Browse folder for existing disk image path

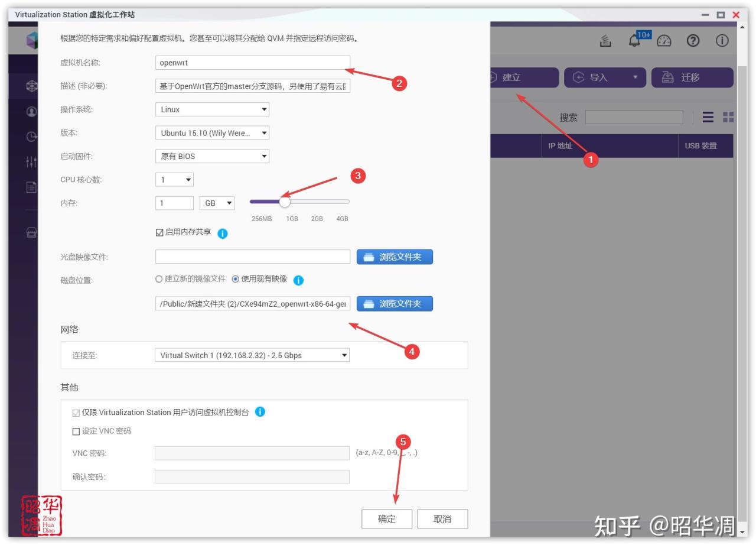pyautogui.click(x=395, y=304)
